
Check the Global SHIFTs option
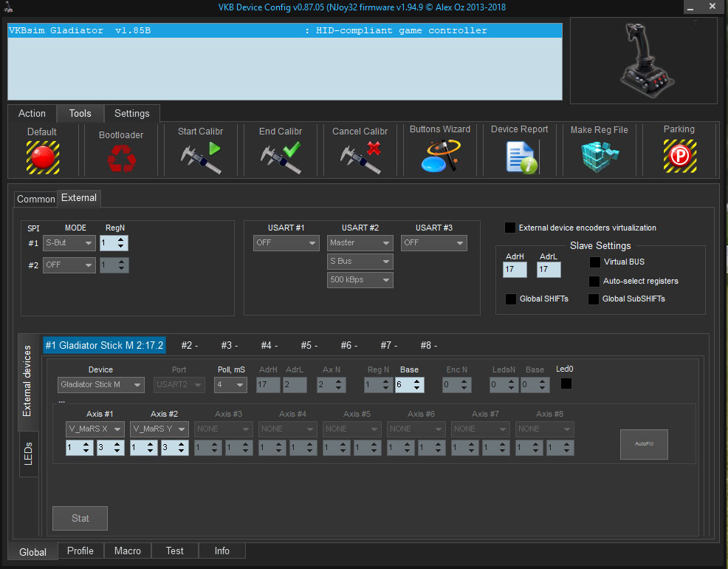(510, 299)
